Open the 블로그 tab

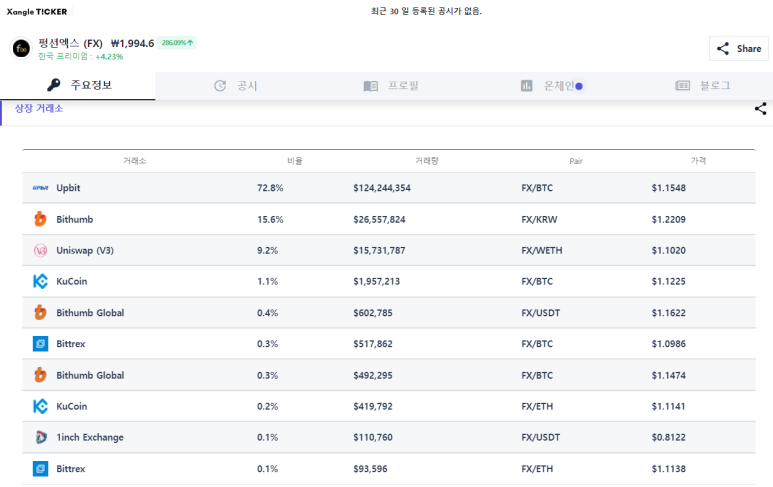tap(703, 86)
